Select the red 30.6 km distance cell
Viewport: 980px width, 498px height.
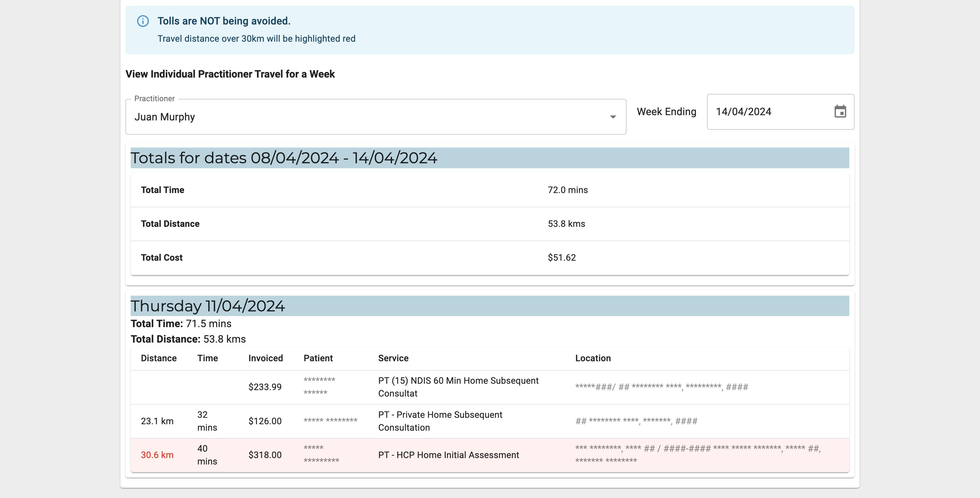click(x=157, y=455)
